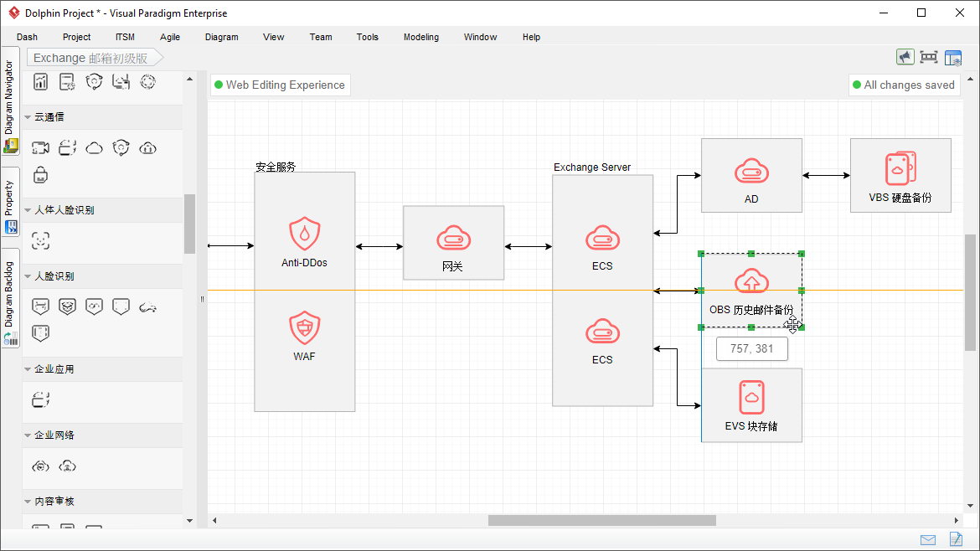The width and height of the screenshot is (980, 551).
Task: Pick the cloud upload-download shape under 云通信
Action: point(147,148)
